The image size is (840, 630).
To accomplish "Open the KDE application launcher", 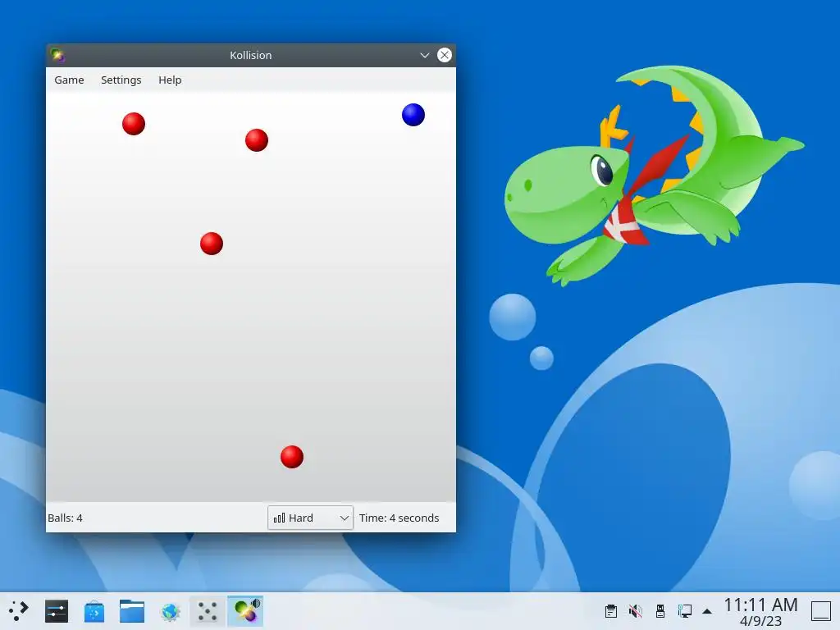I will pos(19,610).
